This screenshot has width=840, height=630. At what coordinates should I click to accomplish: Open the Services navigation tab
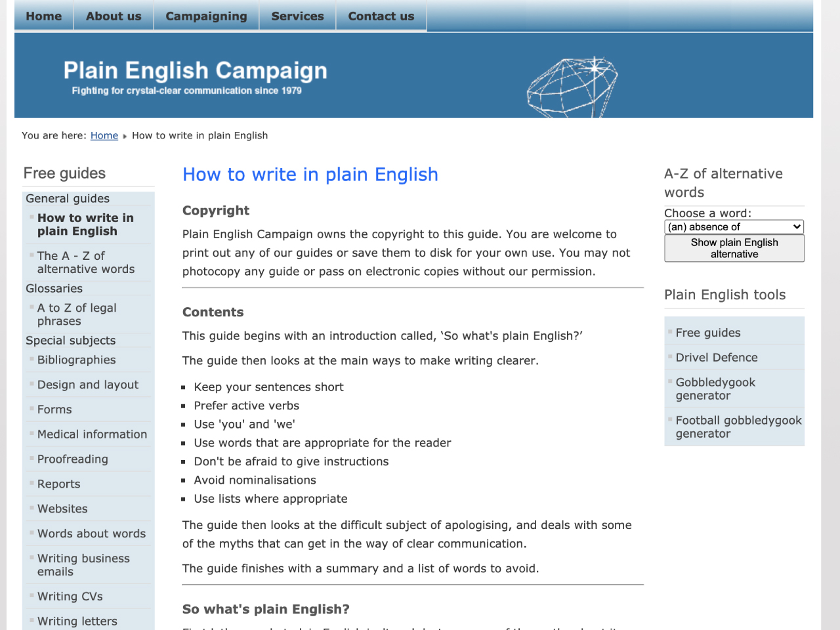[297, 16]
